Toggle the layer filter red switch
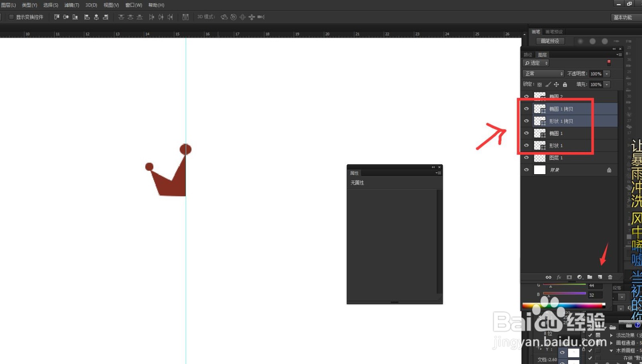 point(609,63)
